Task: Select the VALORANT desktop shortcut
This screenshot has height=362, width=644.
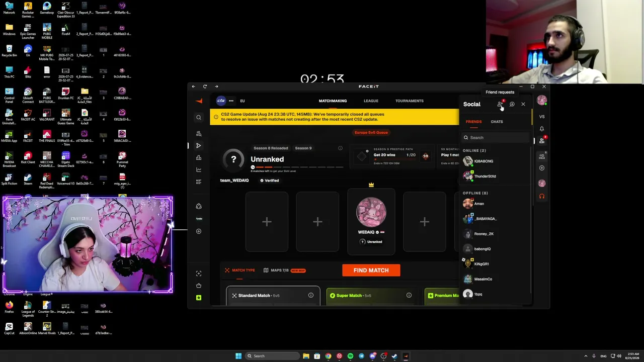Action: click(47, 115)
